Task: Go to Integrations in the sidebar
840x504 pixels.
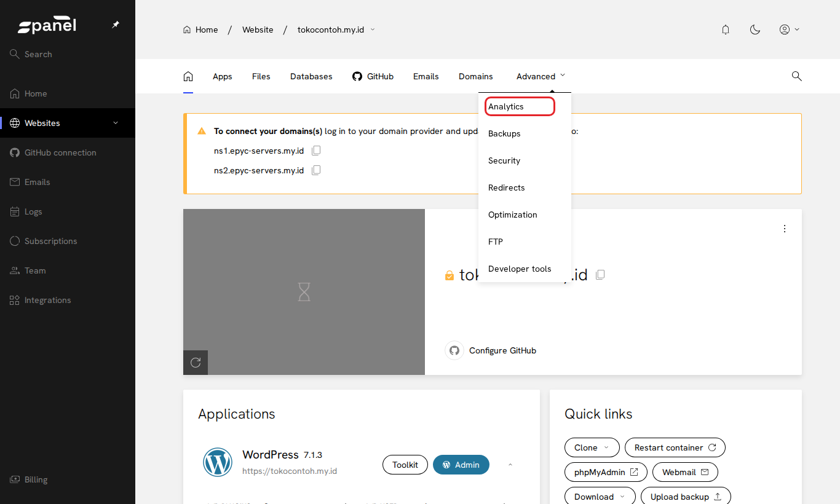Action: [x=68, y=300]
